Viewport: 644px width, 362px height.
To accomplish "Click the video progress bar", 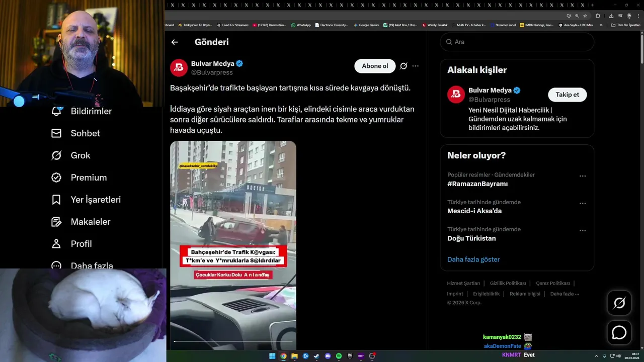I will tap(233, 342).
